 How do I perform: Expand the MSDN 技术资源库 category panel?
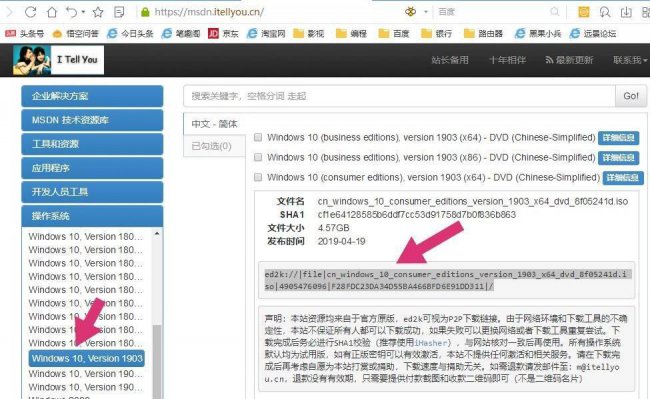click(x=92, y=120)
